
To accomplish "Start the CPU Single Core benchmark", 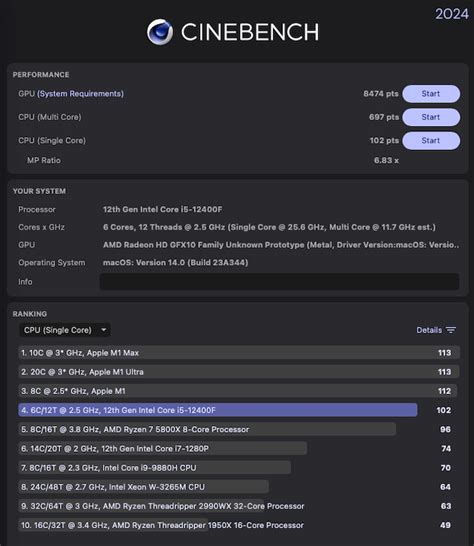I will click(431, 140).
